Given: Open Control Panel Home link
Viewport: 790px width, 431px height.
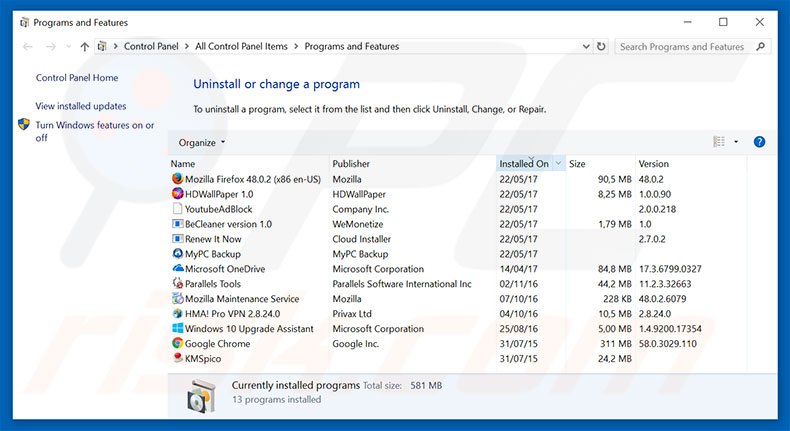Looking at the screenshot, I should pos(77,78).
